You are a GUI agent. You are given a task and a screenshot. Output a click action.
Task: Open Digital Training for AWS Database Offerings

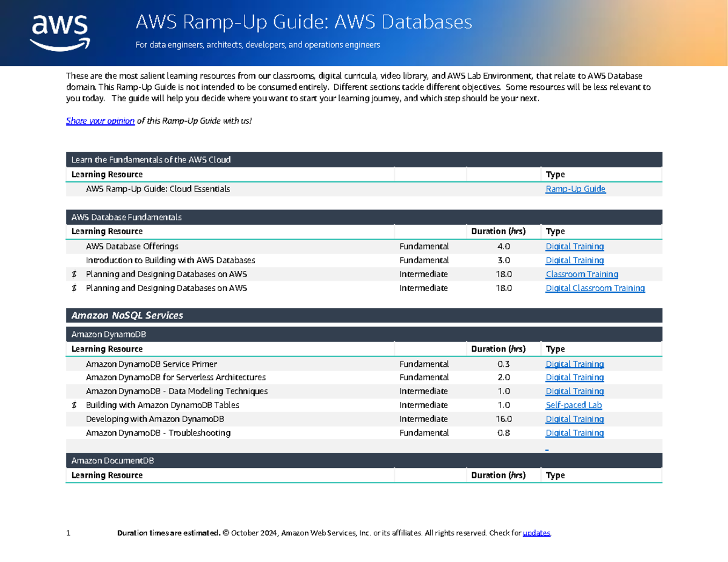tap(575, 246)
